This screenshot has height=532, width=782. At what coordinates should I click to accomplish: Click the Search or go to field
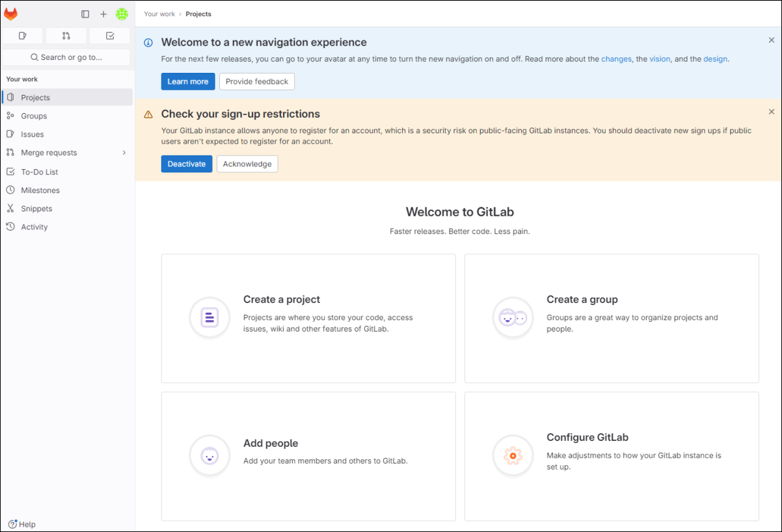tap(66, 57)
